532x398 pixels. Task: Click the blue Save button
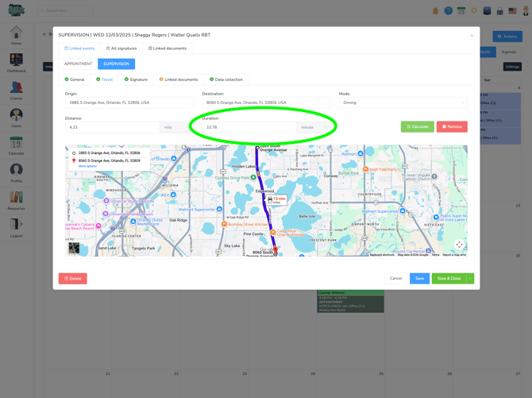click(x=419, y=279)
